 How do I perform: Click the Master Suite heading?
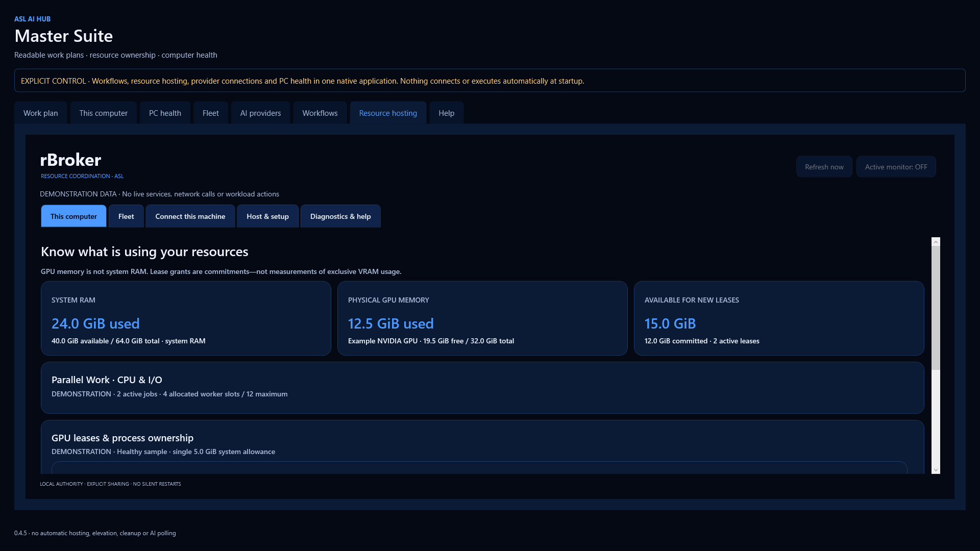coord(64,36)
